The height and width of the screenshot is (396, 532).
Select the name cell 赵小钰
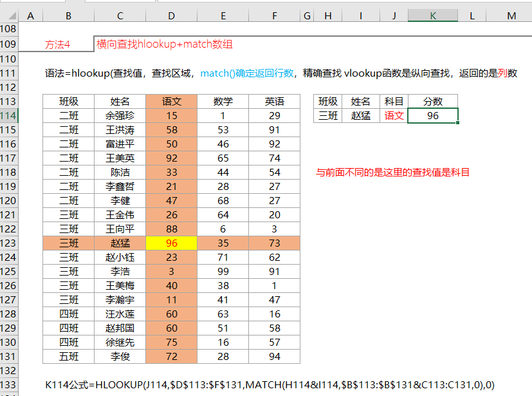pyautogui.click(x=120, y=258)
